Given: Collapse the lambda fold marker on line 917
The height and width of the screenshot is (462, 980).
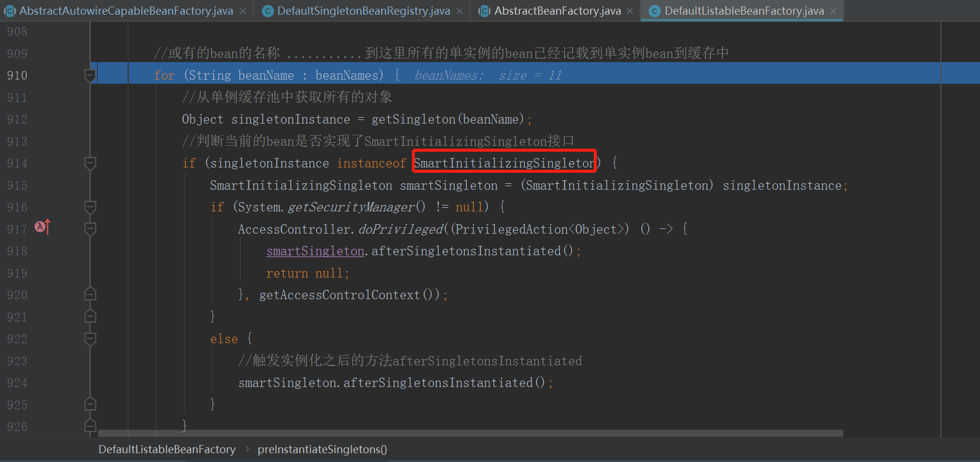Looking at the screenshot, I should [90, 229].
